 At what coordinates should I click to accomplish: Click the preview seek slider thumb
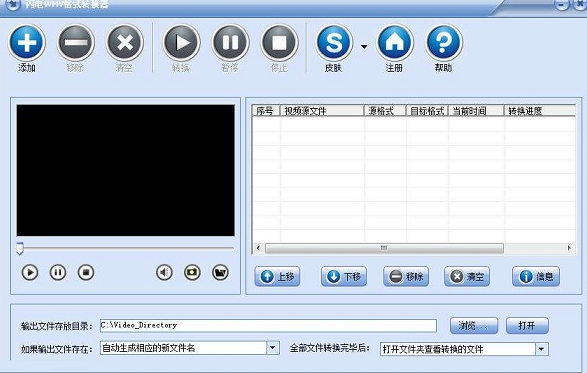20,248
